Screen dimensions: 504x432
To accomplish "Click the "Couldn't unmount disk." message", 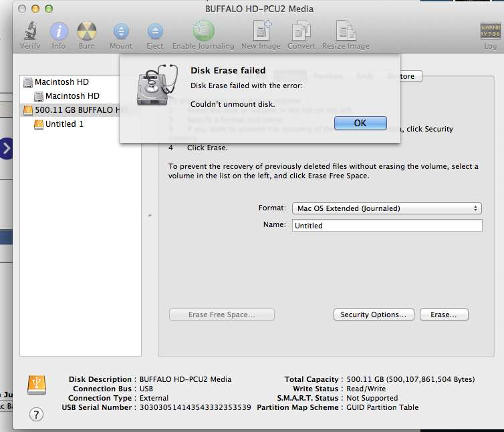I will coord(233,104).
